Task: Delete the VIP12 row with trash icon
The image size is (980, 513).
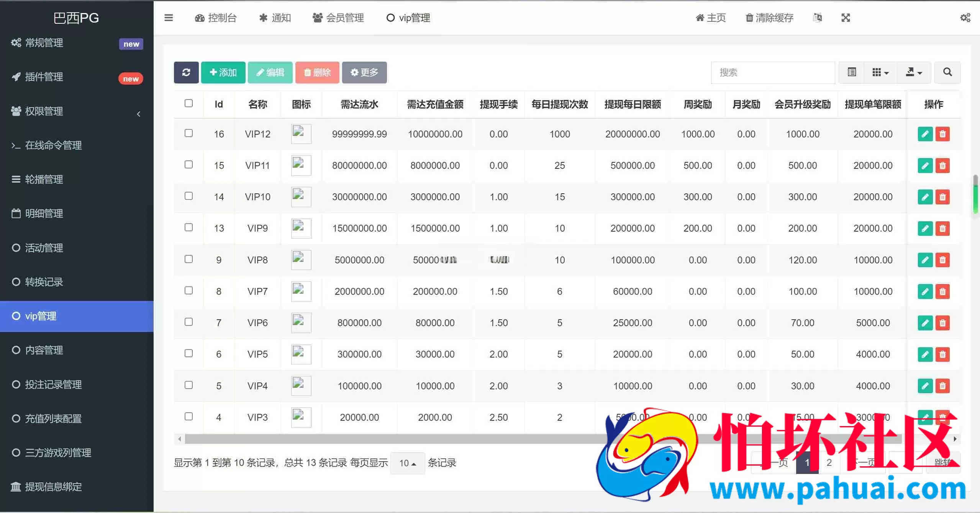Action: pyautogui.click(x=943, y=134)
